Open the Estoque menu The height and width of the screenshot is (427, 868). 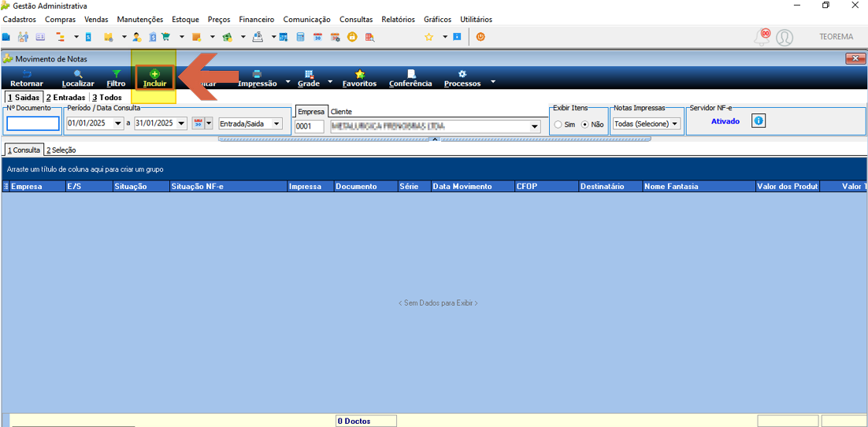pos(185,19)
